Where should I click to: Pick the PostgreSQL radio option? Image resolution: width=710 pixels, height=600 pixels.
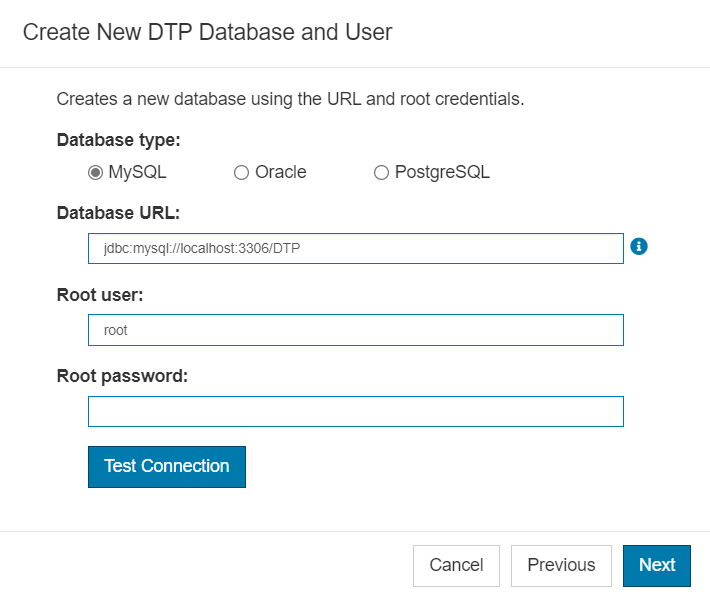(x=381, y=173)
